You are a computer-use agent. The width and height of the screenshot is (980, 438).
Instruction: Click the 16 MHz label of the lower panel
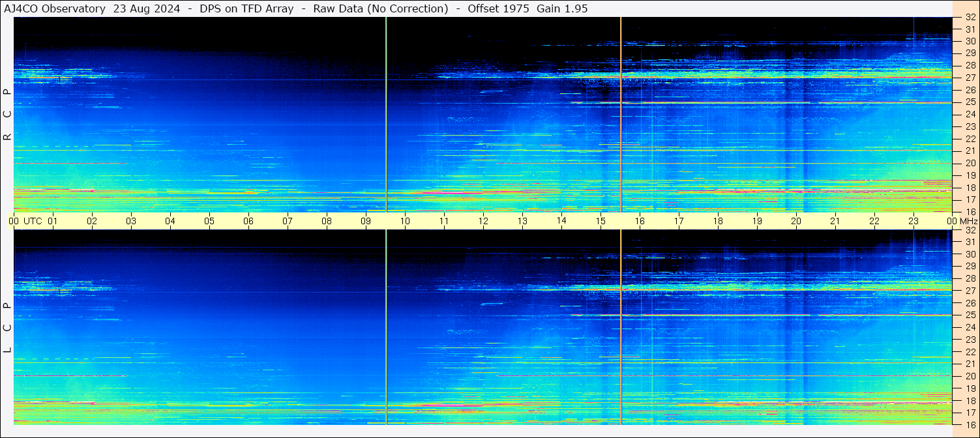pos(970,424)
